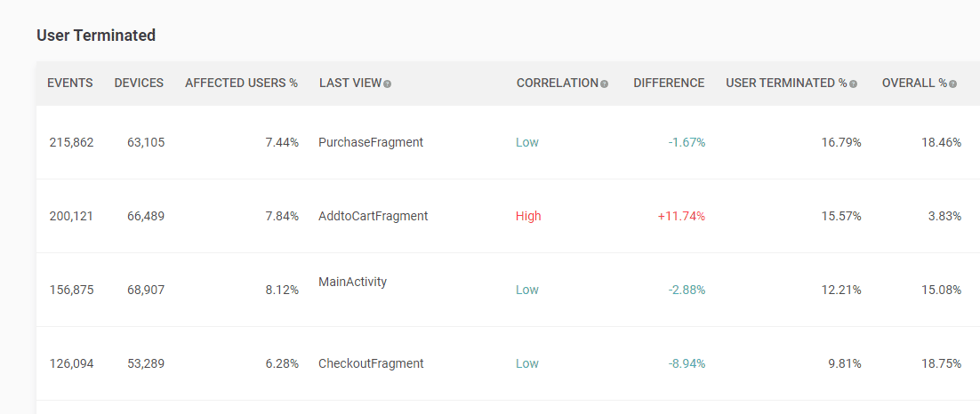Click the High correlation value
Screen dimensions: 980x414
(x=528, y=216)
